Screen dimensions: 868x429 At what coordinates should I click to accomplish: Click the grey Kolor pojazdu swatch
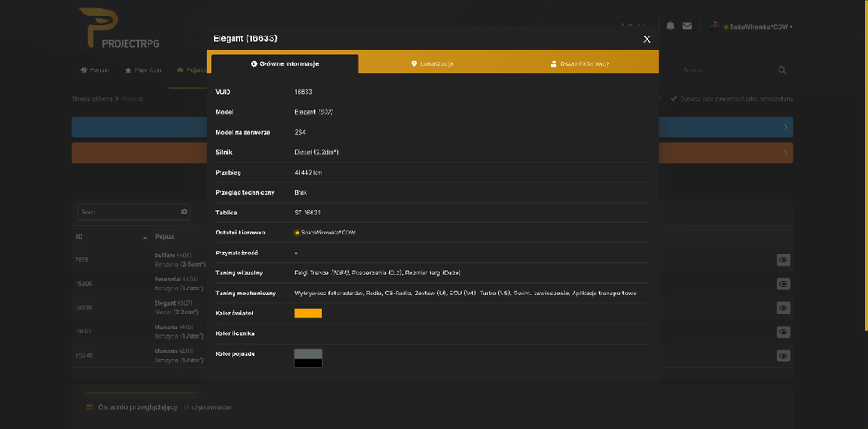(308, 353)
